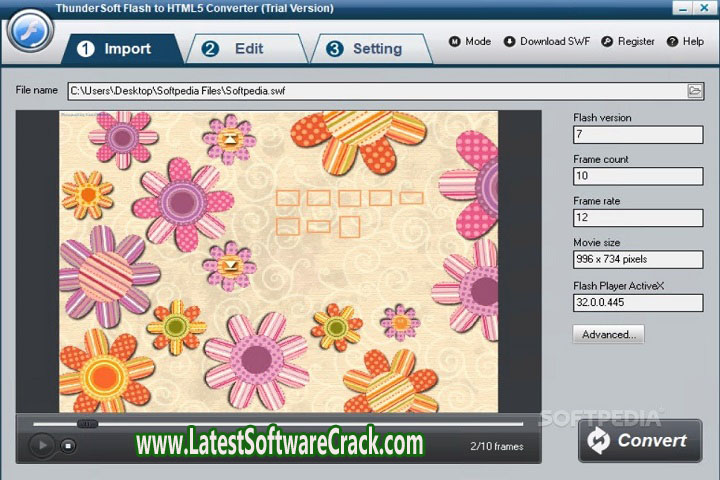Open Advanced options
The width and height of the screenshot is (720, 480).
pos(608,334)
